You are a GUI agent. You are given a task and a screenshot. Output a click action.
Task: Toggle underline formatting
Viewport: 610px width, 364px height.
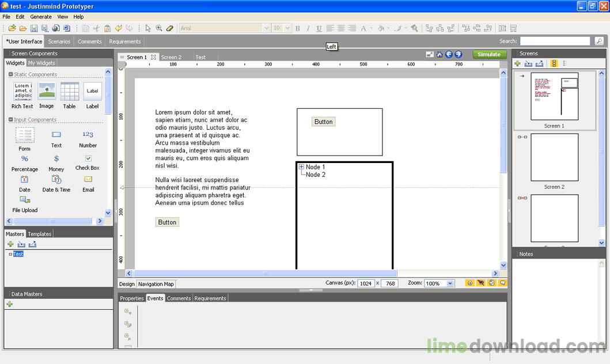point(319,28)
